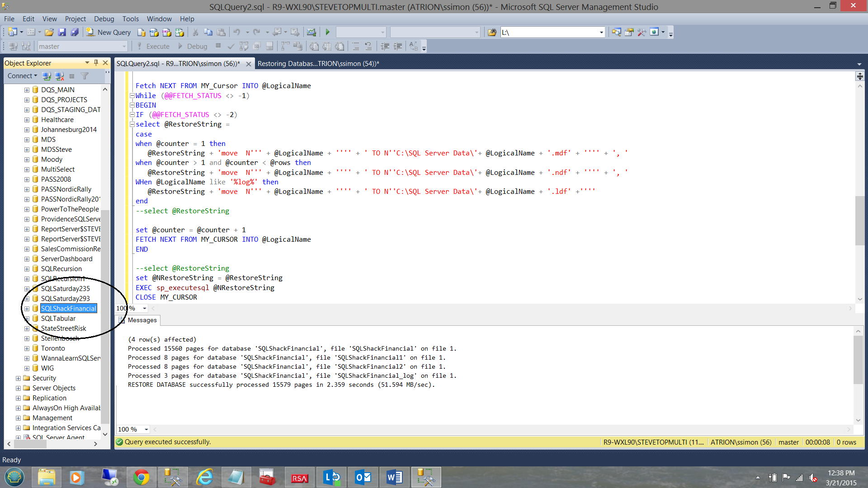868x488 pixels.
Task: Open the Connect dropdown button
Action: click(x=22, y=76)
